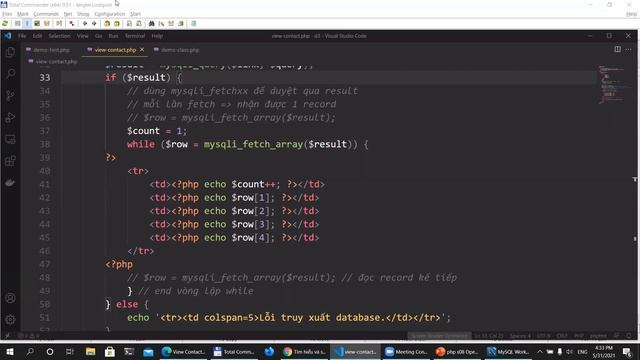Image resolution: width=640 pixels, height=360 pixels.
Task: Open Total Commander Commands menu
Action: pos(46,14)
